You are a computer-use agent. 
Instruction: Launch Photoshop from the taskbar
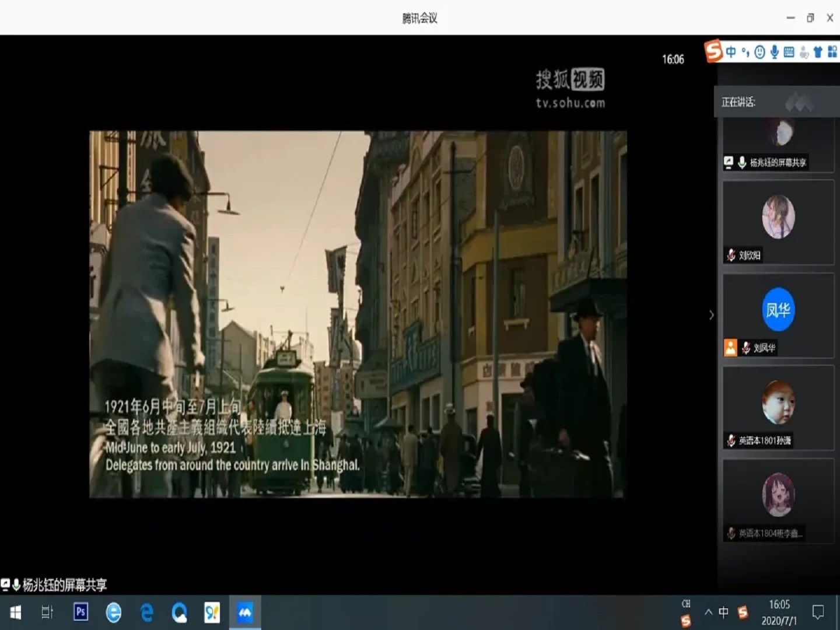click(x=80, y=612)
